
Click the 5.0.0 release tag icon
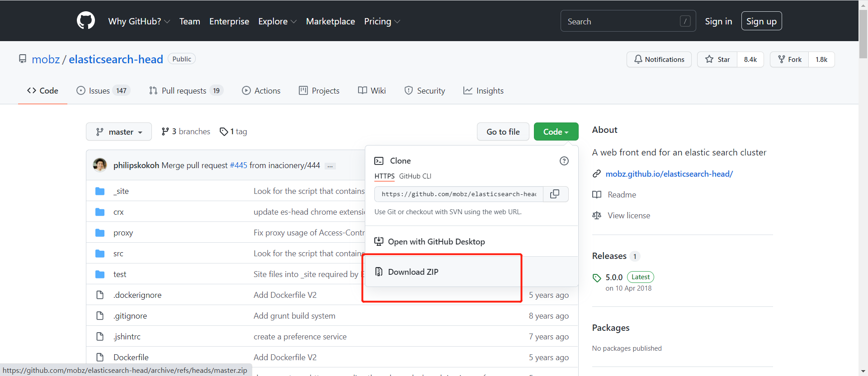click(x=597, y=277)
